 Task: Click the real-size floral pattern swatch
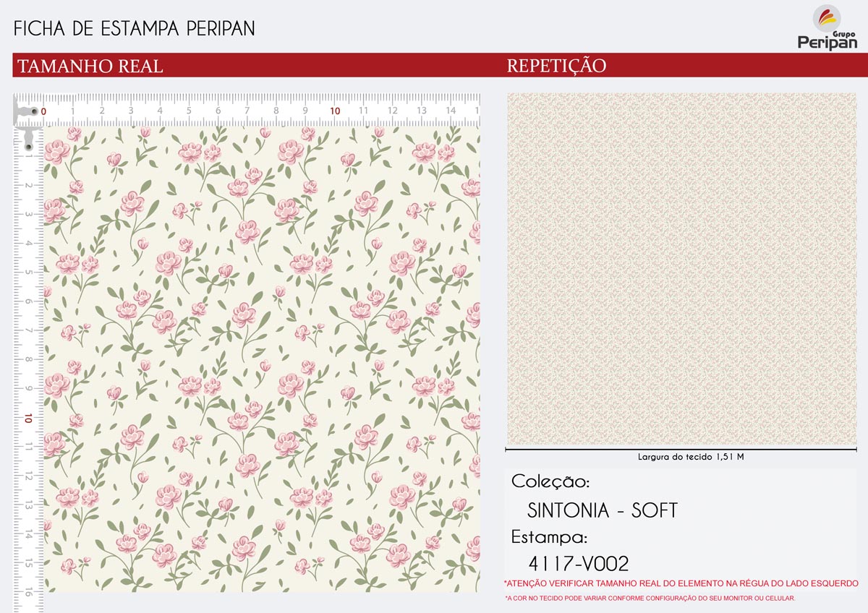(262, 359)
